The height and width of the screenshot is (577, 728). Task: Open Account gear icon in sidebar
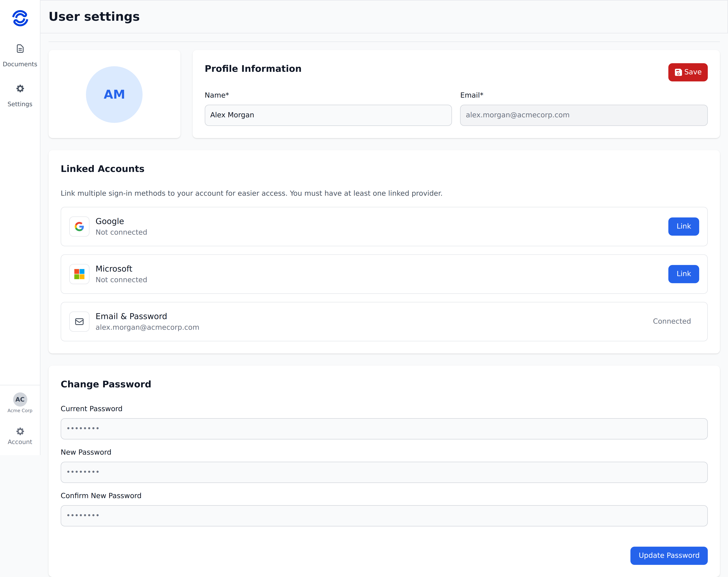point(20,431)
